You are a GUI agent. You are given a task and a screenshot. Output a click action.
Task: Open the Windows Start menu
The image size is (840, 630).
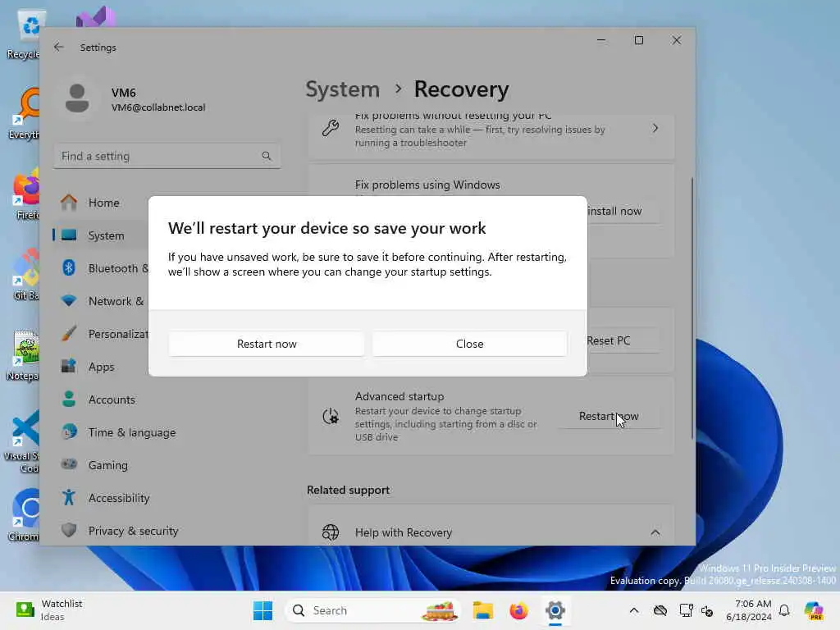coord(262,610)
